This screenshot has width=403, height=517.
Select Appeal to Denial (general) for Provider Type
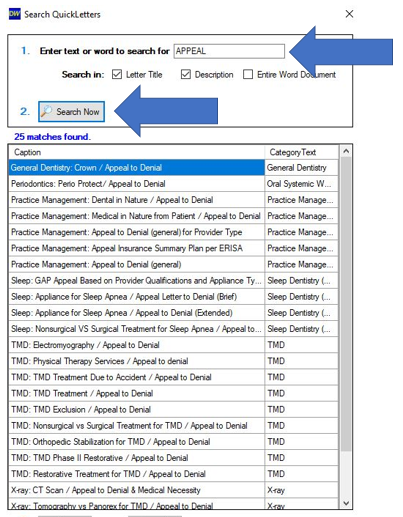tap(137, 232)
